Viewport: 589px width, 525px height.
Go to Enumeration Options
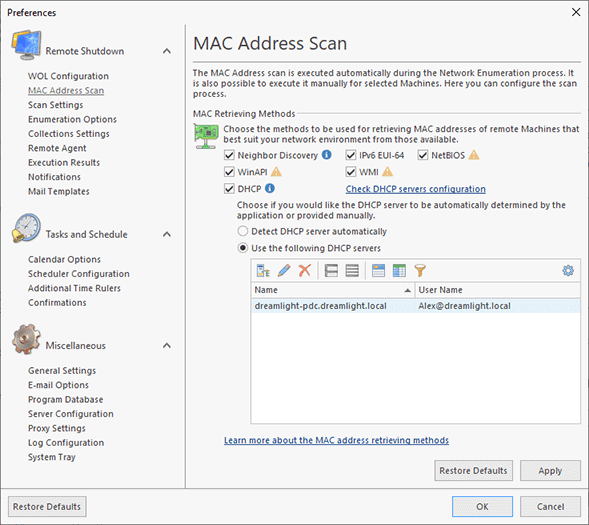(x=72, y=119)
